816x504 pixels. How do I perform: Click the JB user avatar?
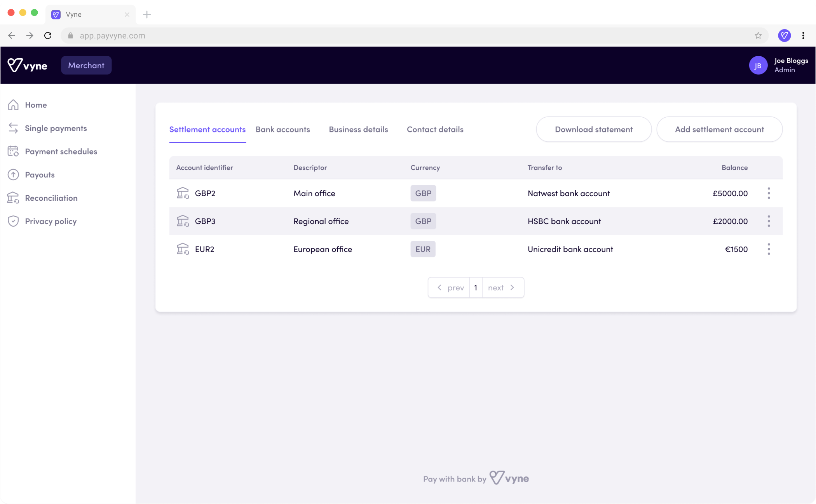(x=758, y=65)
